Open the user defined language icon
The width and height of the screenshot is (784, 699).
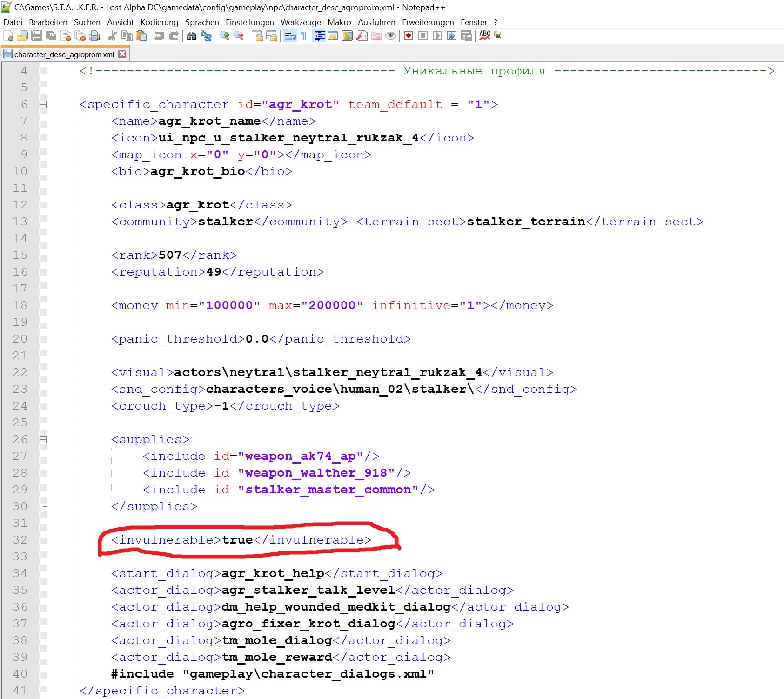[333, 36]
